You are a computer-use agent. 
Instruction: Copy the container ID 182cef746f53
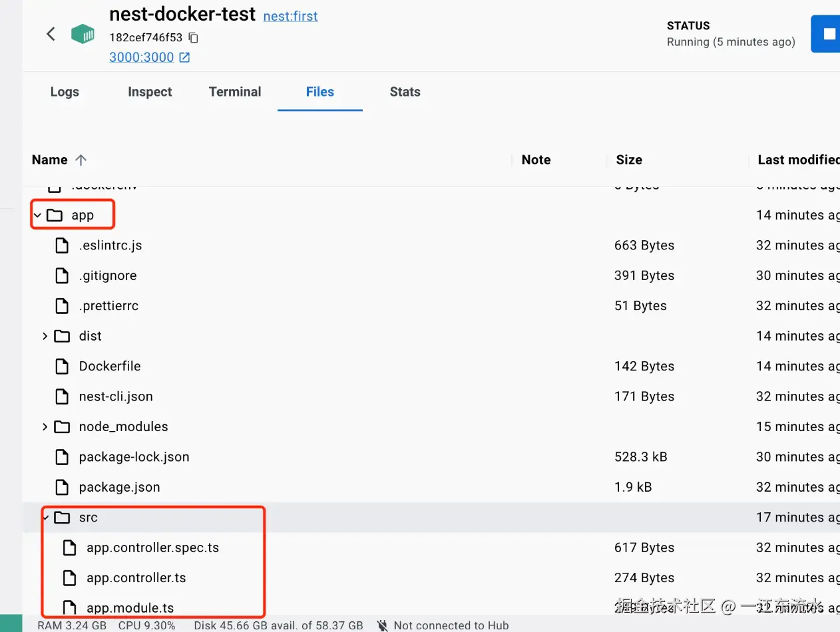click(194, 38)
